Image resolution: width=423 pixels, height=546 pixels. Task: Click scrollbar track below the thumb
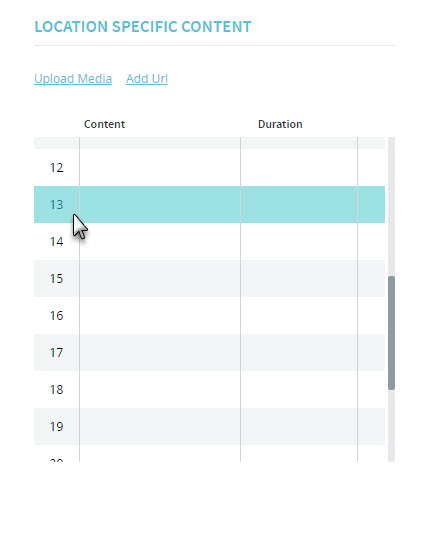pyautogui.click(x=391, y=426)
